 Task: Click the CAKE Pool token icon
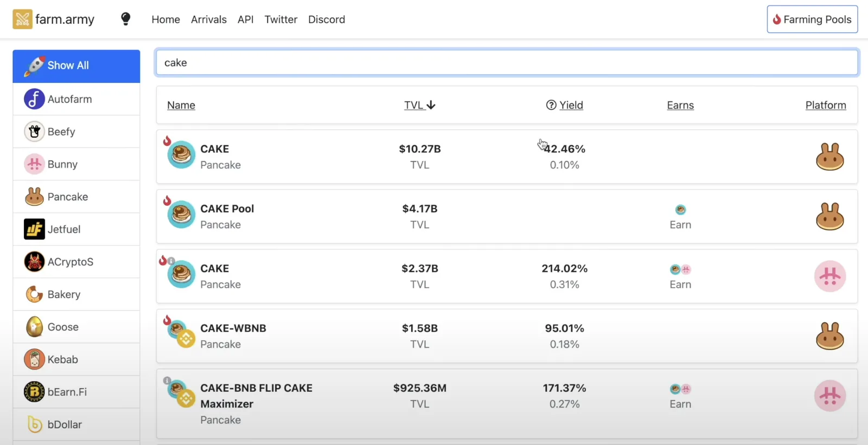[181, 215]
